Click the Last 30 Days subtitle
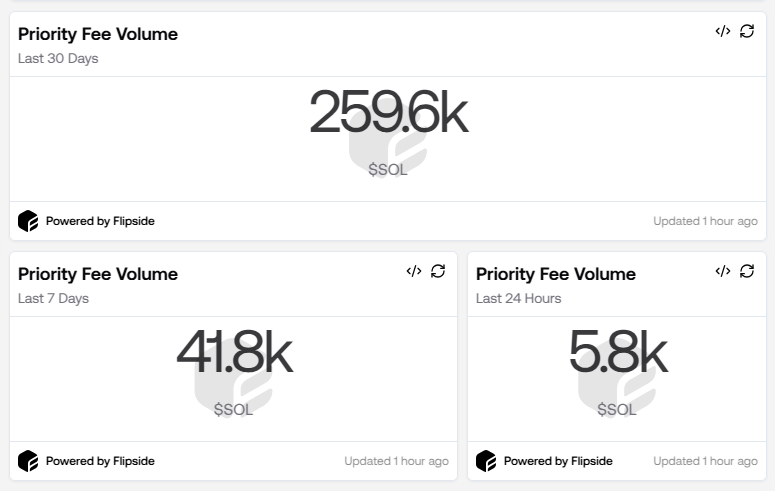 (x=58, y=58)
